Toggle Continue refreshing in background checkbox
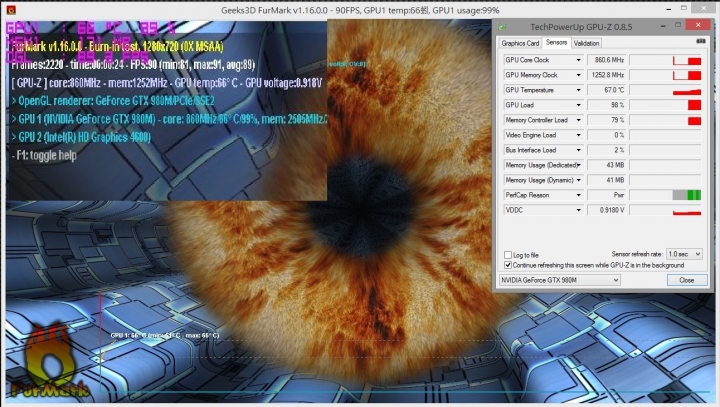The height and width of the screenshot is (407, 720). point(508,265)
